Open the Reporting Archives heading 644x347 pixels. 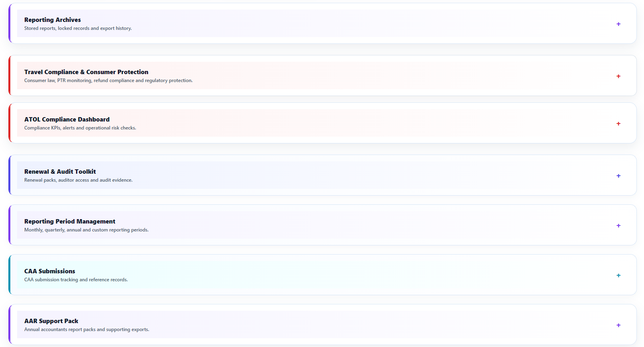(53, 20)
